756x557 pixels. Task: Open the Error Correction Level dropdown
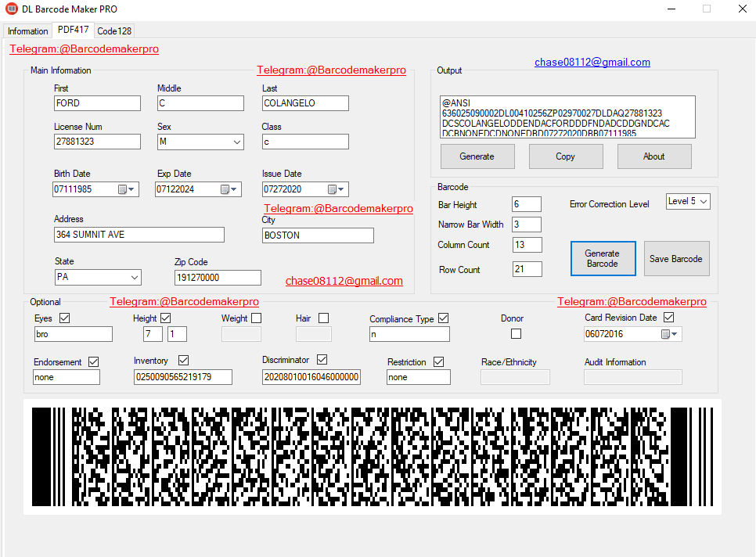(x=701, y=201)
